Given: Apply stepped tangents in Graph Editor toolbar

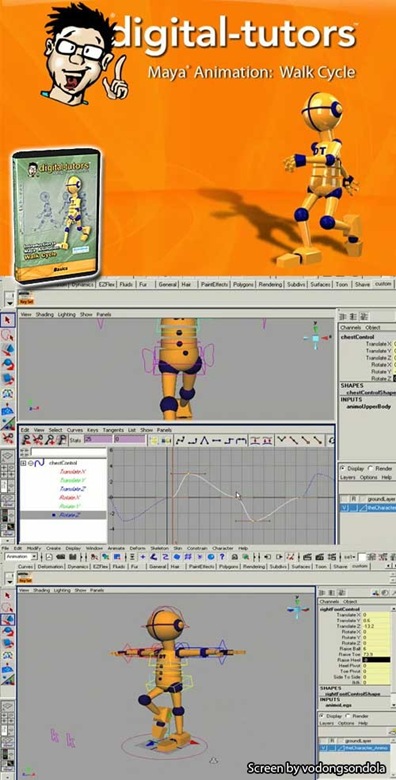Looking at the screenshot, I should coord(229,440).
